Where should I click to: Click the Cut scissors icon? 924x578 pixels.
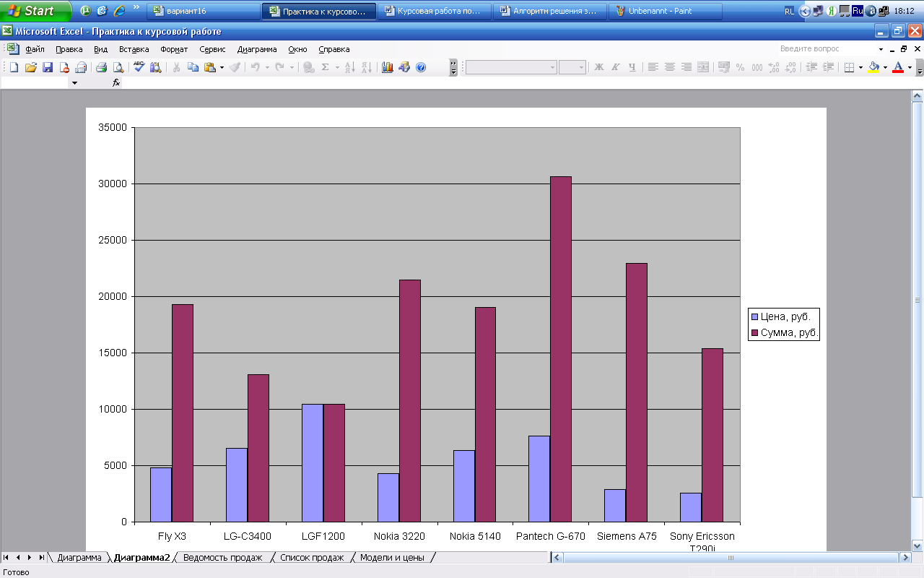coord(176,67)
